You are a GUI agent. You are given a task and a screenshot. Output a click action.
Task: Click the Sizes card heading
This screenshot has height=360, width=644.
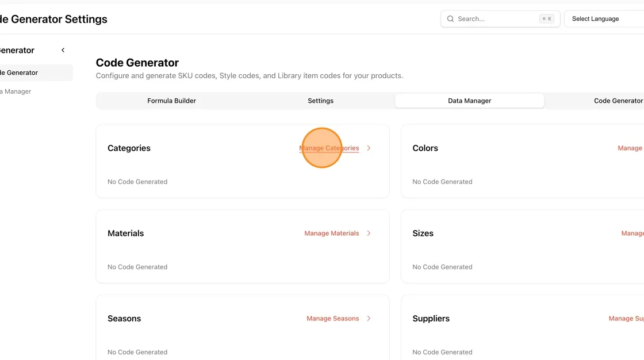tap(423, 233)
